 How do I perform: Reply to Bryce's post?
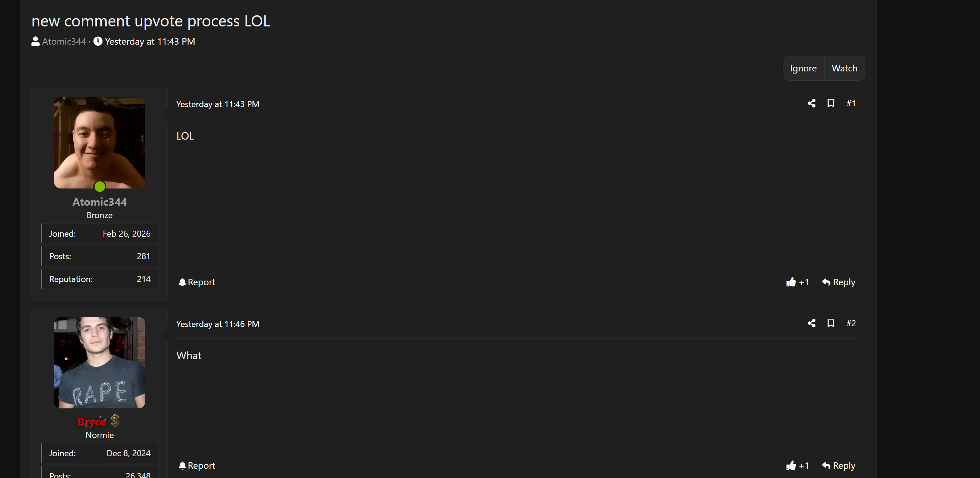point(838,466)
